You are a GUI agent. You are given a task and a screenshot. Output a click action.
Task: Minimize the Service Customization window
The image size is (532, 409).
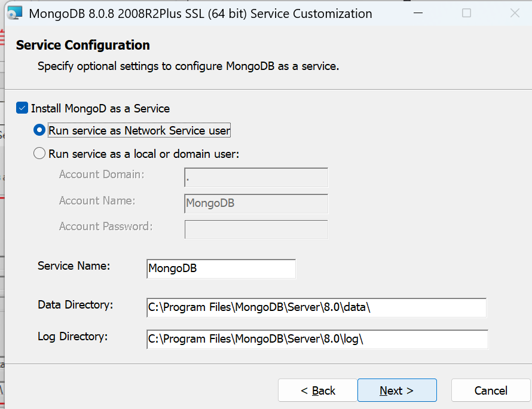[x=418, y=13]
